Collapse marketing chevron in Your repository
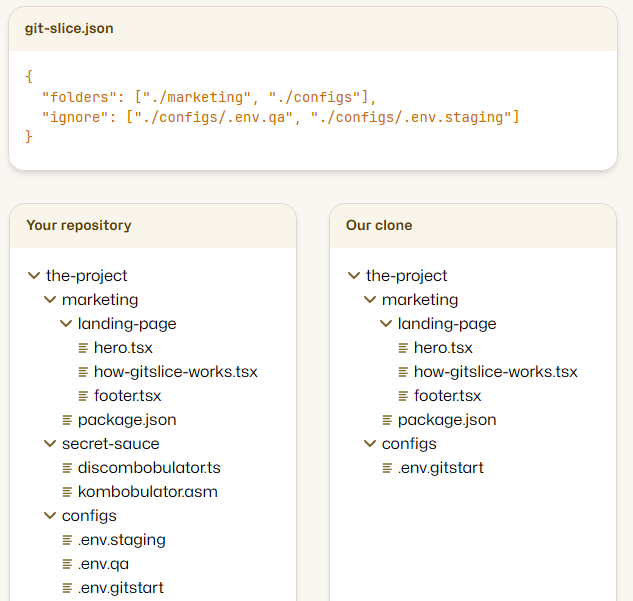Image resolution: width=633 pixels, height=601 pixels. click(x=51, y=300)
